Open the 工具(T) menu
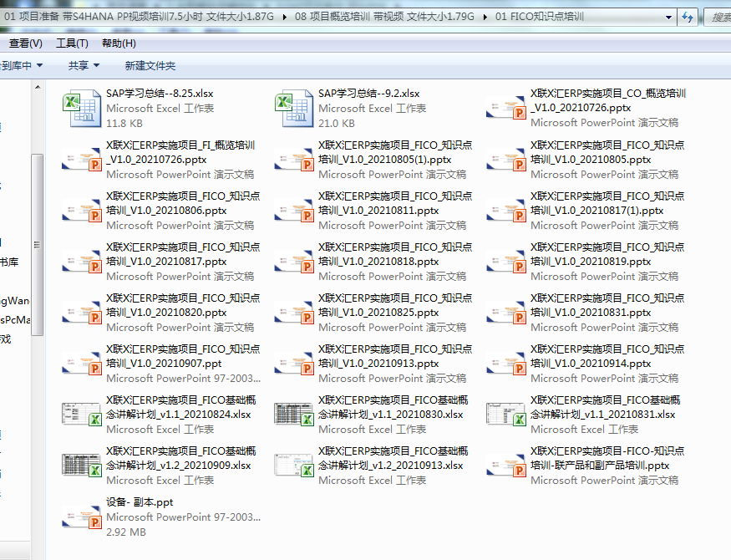Viewport: 731px width, 560px height. (x=72, y=43)
